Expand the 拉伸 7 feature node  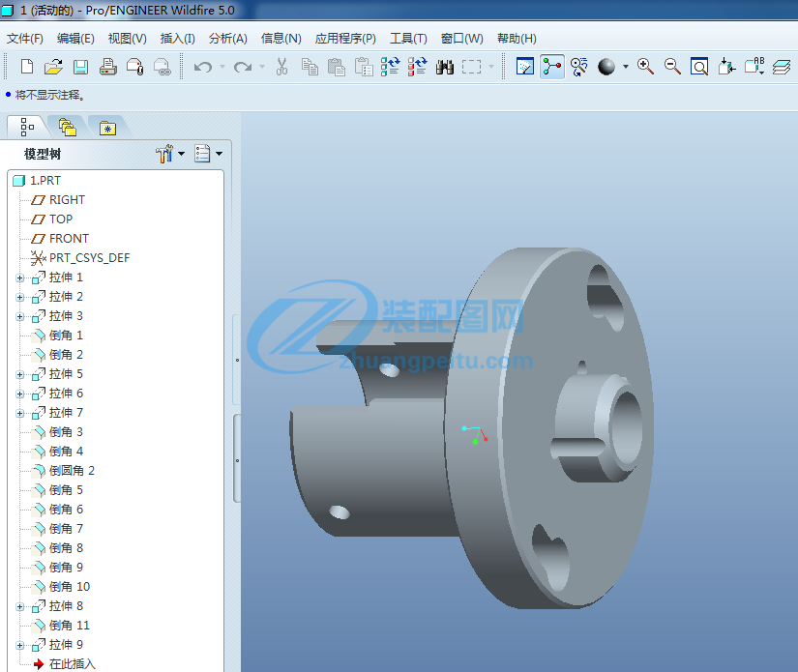click(20, 413)
